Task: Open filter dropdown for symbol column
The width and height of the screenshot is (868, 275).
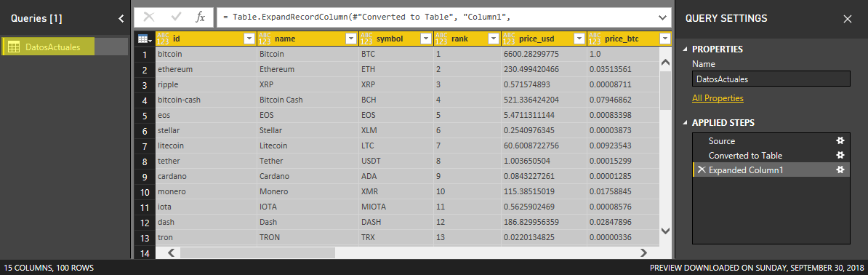Action: pos(426,39)
